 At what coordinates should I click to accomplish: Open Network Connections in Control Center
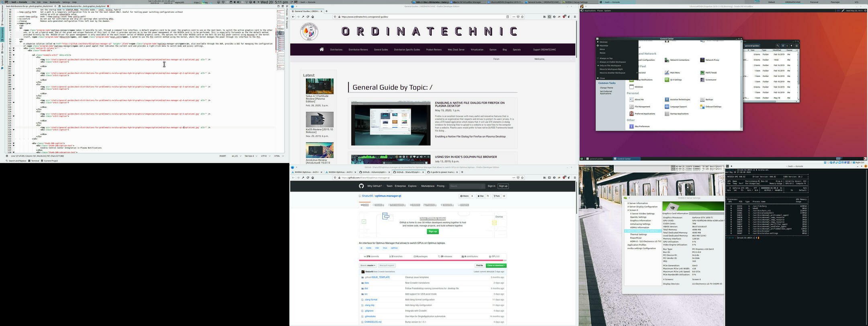pyautogui.click(x=677, y=60)
